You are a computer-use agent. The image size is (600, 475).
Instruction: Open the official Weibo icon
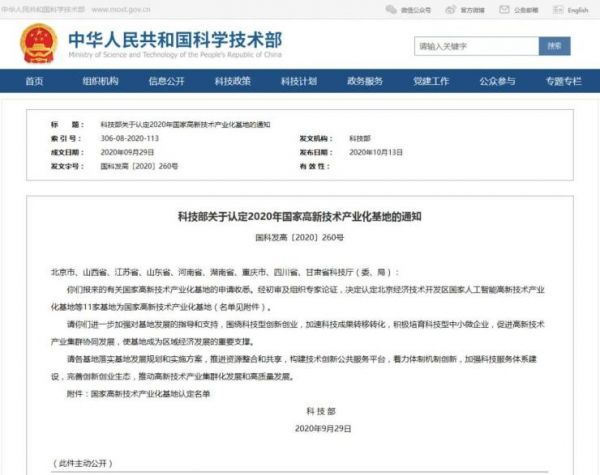(450, 10)
